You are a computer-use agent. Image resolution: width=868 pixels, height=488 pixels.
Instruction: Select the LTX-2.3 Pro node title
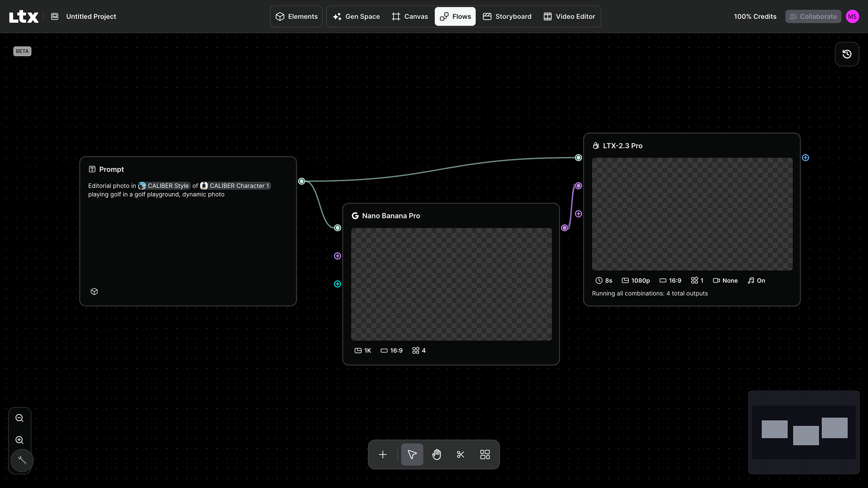(x=623, y=146)
